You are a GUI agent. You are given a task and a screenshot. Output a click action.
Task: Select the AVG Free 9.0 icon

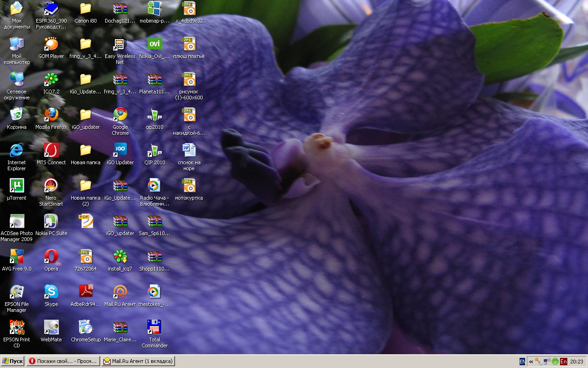coord(17,257)
